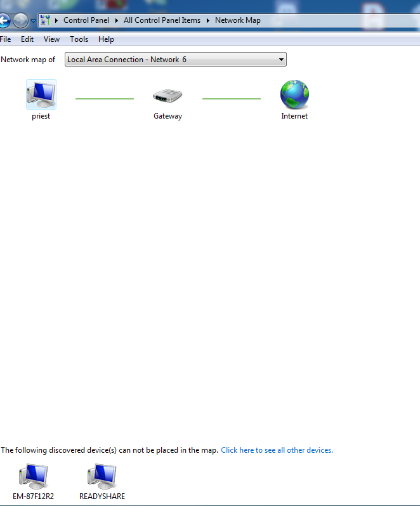Viewport: 420px width, 506px height.
Task: Open the network map connection dropdown
Action: [x=176, y=60]
